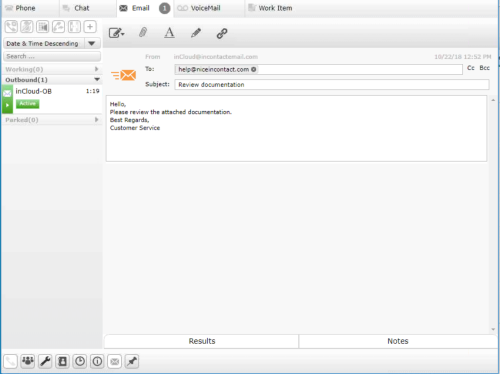Open the VoiceMail tab
Screen dimensions: 500x374
pyautogui.click(x=199, y=8)
